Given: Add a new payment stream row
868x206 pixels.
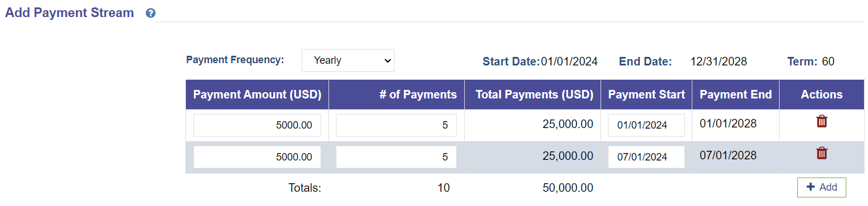Looking at the screenshot, I should [x=822, y=187].
